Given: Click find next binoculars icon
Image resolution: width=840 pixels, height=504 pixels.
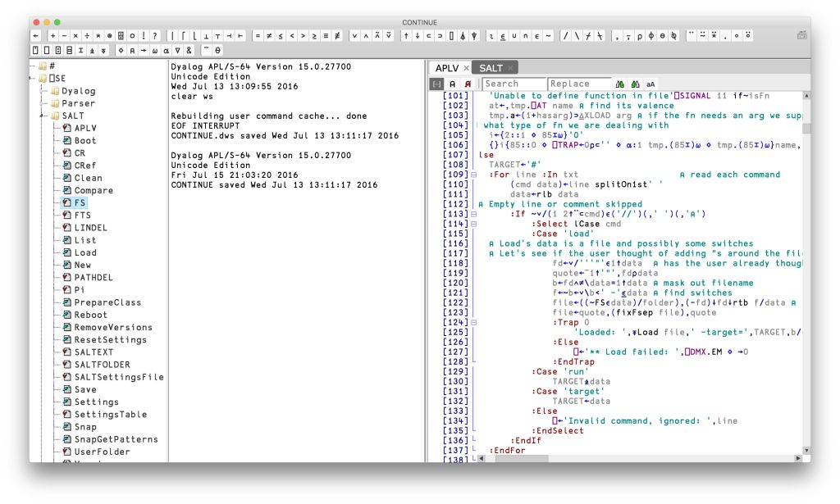Looking at the screenshot, I should pyautogui.click(x=620, y=84).
